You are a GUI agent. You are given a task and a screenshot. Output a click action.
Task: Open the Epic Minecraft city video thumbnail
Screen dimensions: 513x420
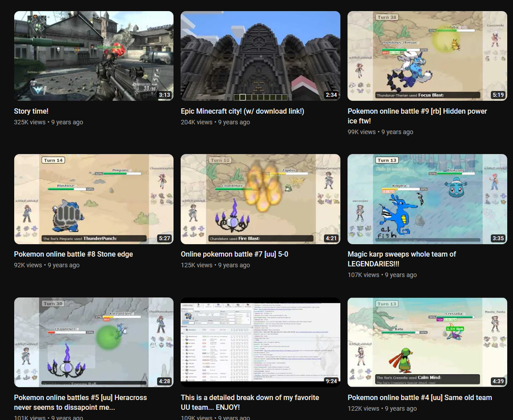pos(260,56)
